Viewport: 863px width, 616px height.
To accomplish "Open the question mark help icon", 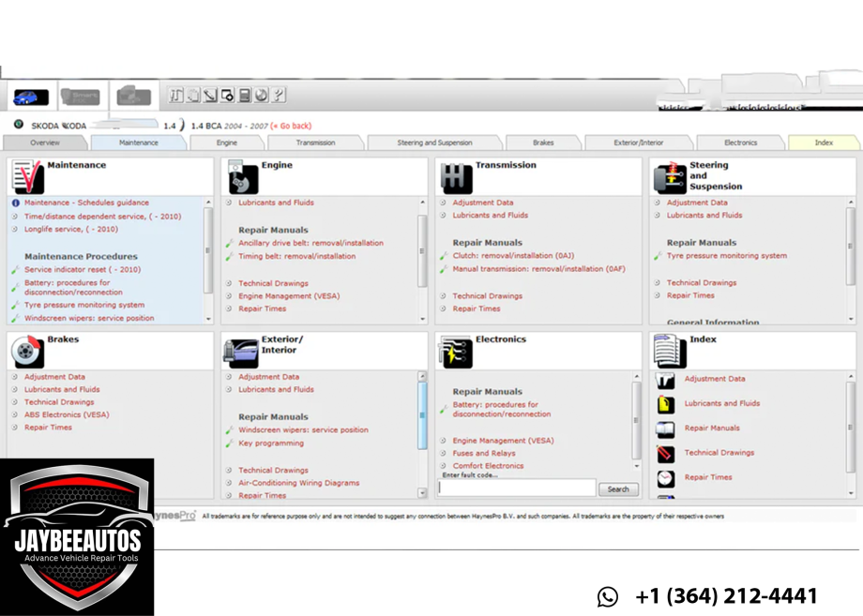I will coord(279,96).
